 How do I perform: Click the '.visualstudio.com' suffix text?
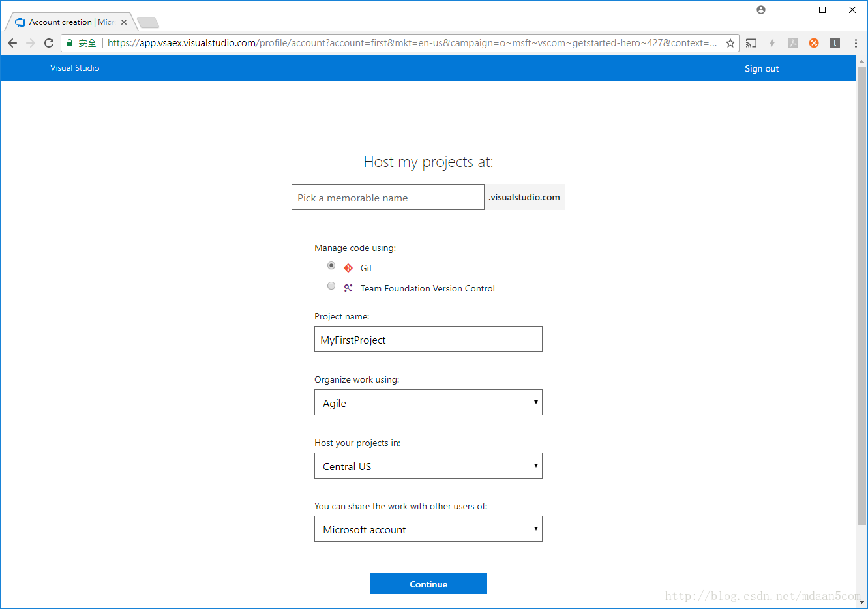pos(524,197)
